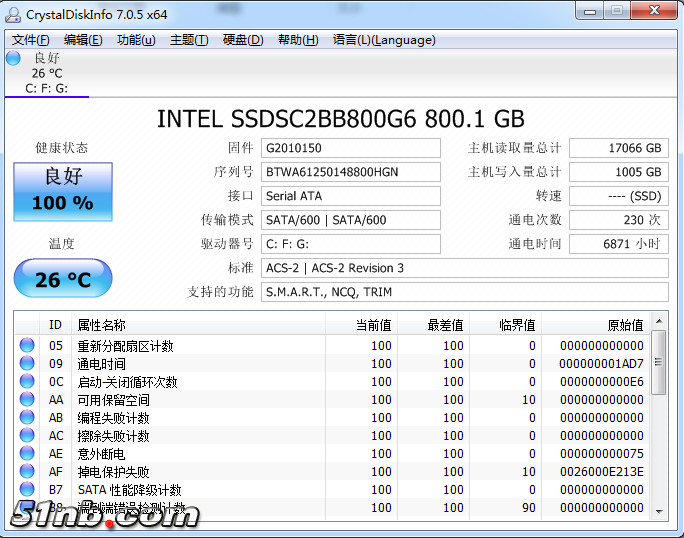The width and height of the screenshot is (684, 538).
Task: Click status orb of attribute AA row
Action: [27, 399]
